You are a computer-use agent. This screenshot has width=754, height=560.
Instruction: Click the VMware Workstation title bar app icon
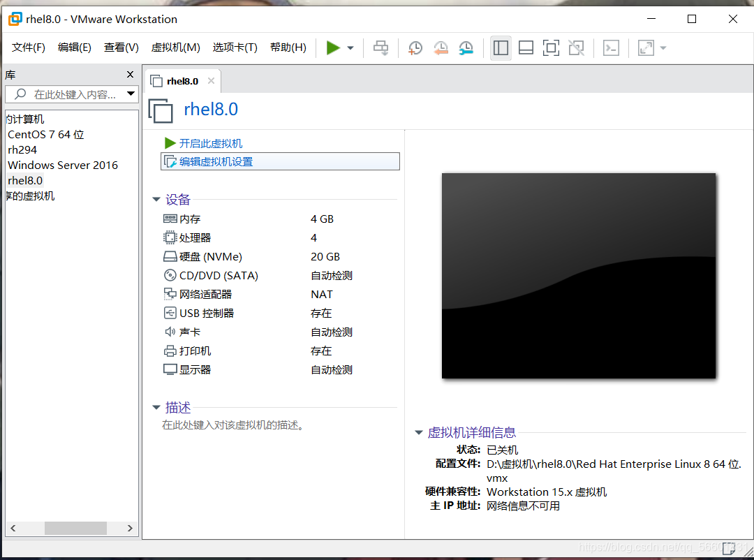[15, 19]
